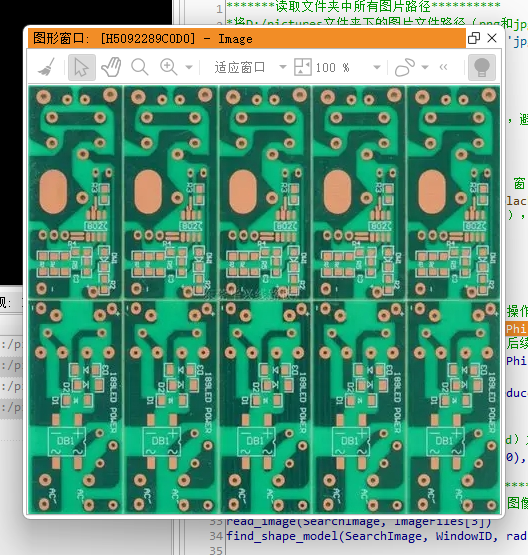Image resolution: width=528 pixels, height=555 pixels.
Task: Click the broom clear window icon
Action: point(46,67)
